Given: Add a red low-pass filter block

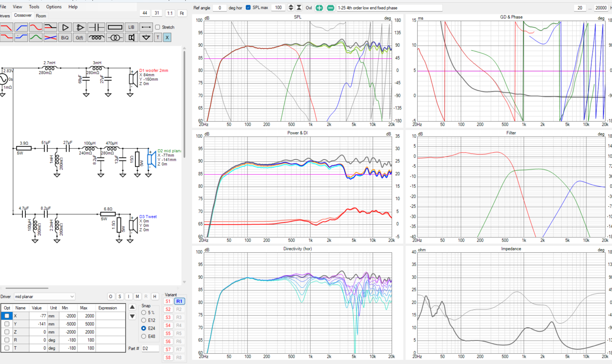Looking at the screenshot, I should pyautogui.click(x=7, y=27).
